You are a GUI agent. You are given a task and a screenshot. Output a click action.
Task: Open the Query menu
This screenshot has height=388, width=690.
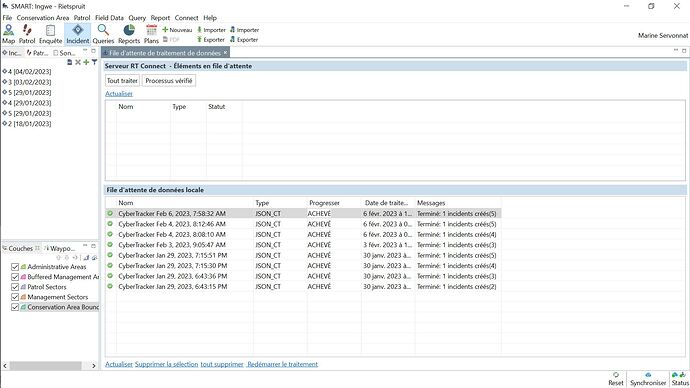(x=137, y=18)
